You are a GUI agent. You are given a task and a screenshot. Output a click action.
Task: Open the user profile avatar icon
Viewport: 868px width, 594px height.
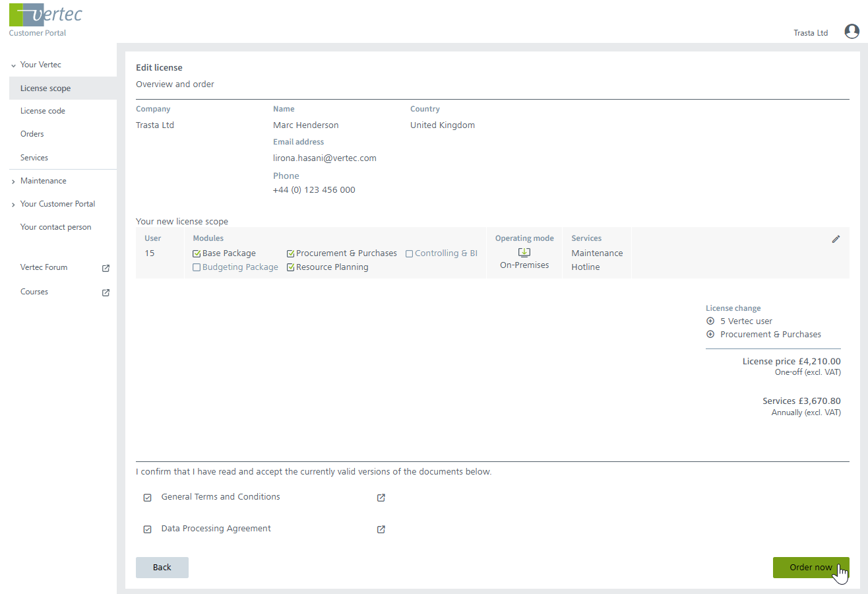pos(852,31)
